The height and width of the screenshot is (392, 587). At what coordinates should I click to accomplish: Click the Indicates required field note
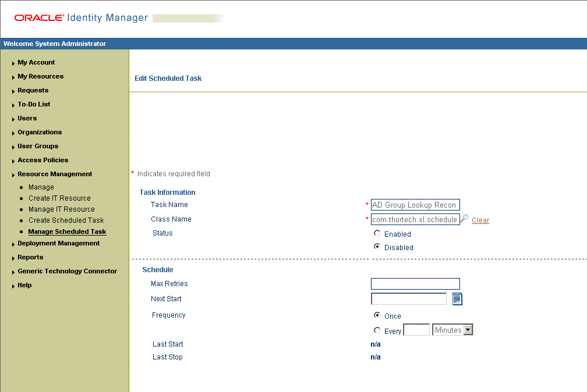point(174,173)
